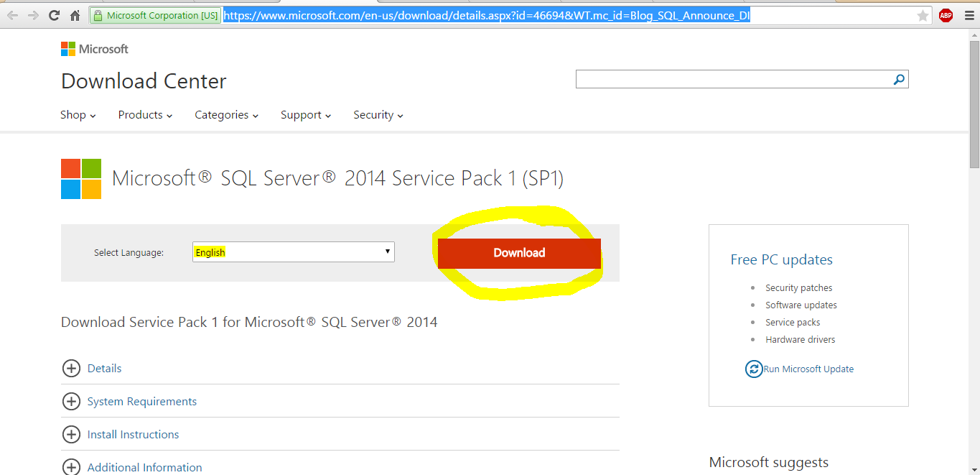Bookmark this page with the star icon

click(x=923, y=15)
